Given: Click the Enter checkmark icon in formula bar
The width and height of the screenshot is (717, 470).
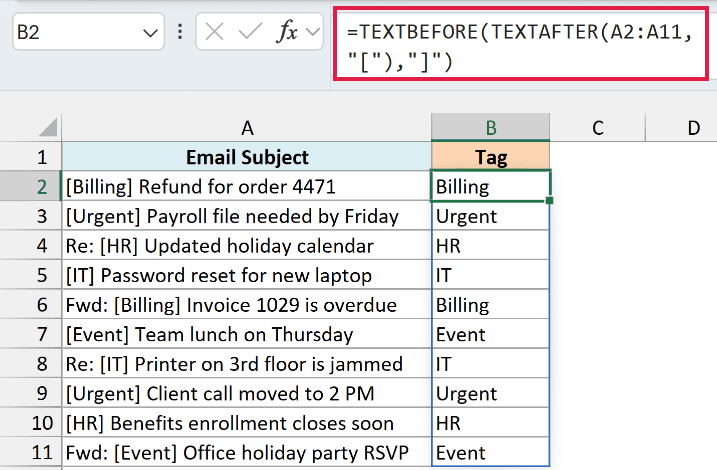Looking at the screenshot, I should click(x=250, y=32).
